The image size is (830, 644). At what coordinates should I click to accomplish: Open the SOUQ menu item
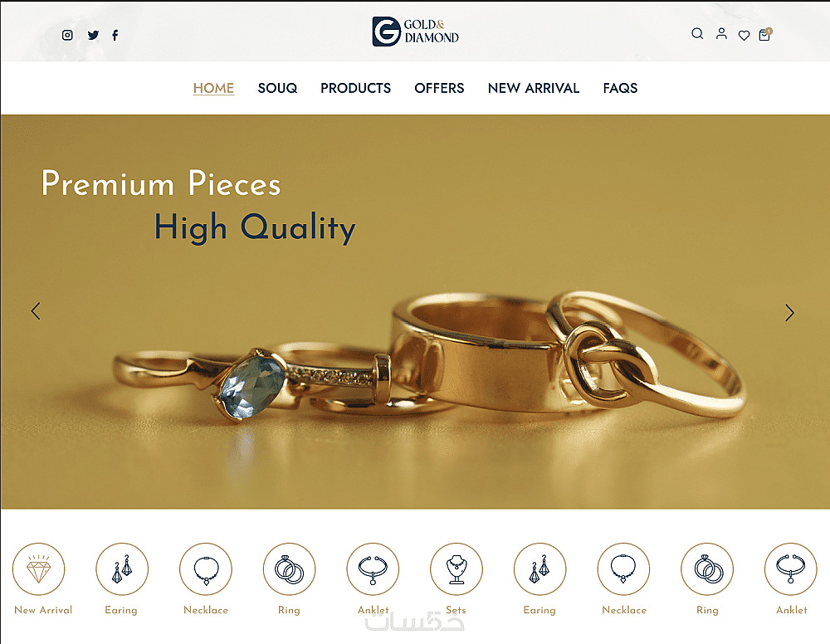[x=277, y=88]
